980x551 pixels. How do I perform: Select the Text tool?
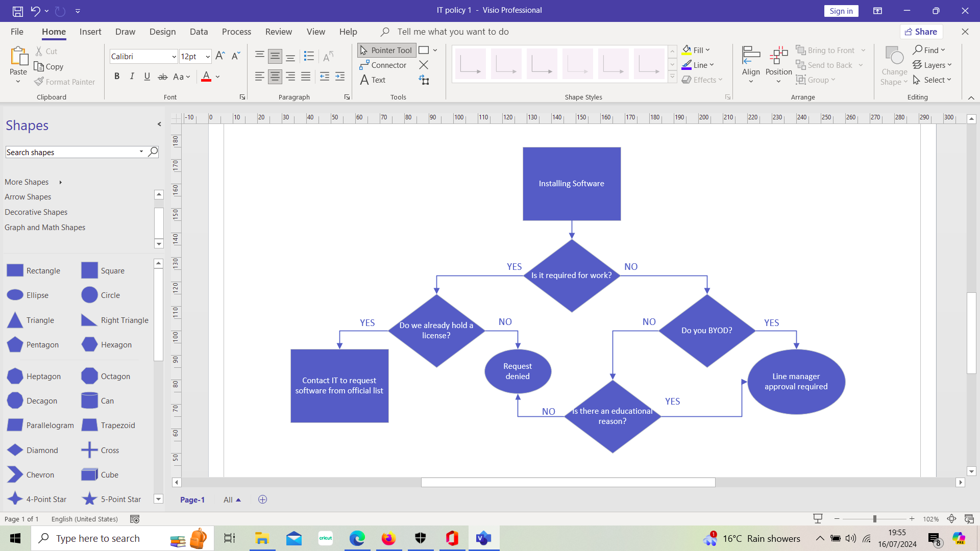(374, 80)
